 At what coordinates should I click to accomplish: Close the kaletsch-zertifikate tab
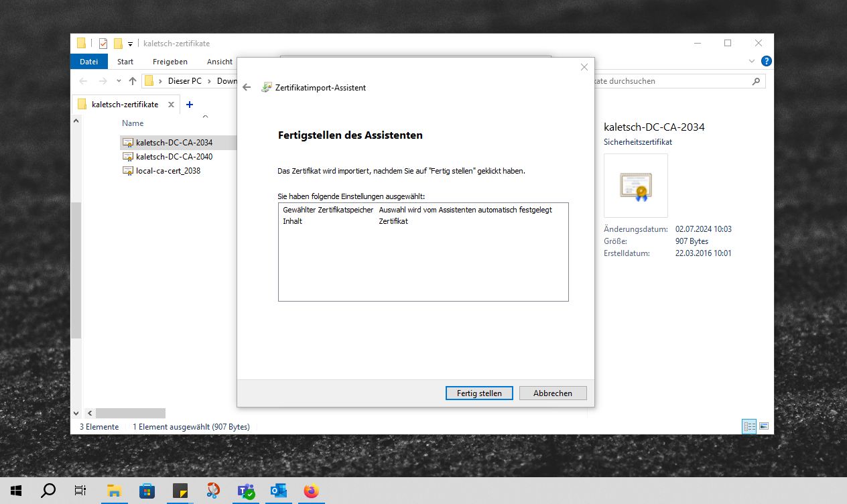point(171,105)
